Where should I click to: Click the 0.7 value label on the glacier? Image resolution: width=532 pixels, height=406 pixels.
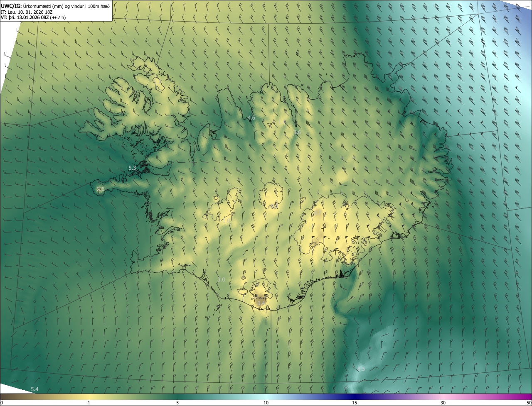point(318,212)
